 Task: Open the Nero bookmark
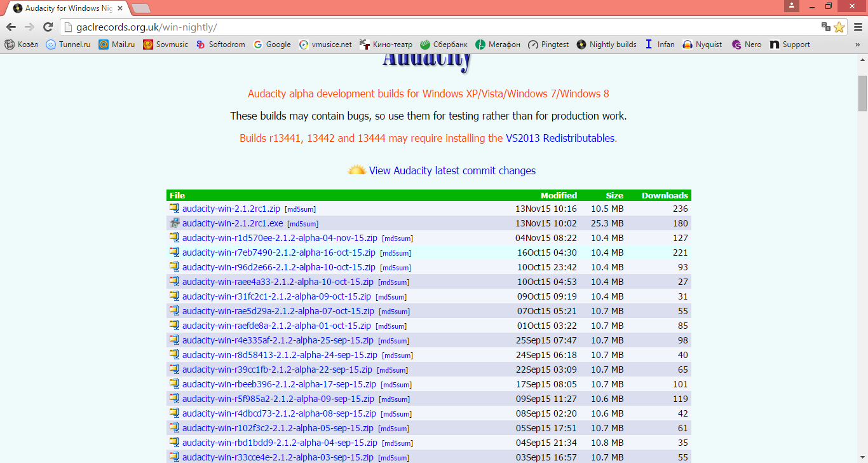tap(747, 45)
